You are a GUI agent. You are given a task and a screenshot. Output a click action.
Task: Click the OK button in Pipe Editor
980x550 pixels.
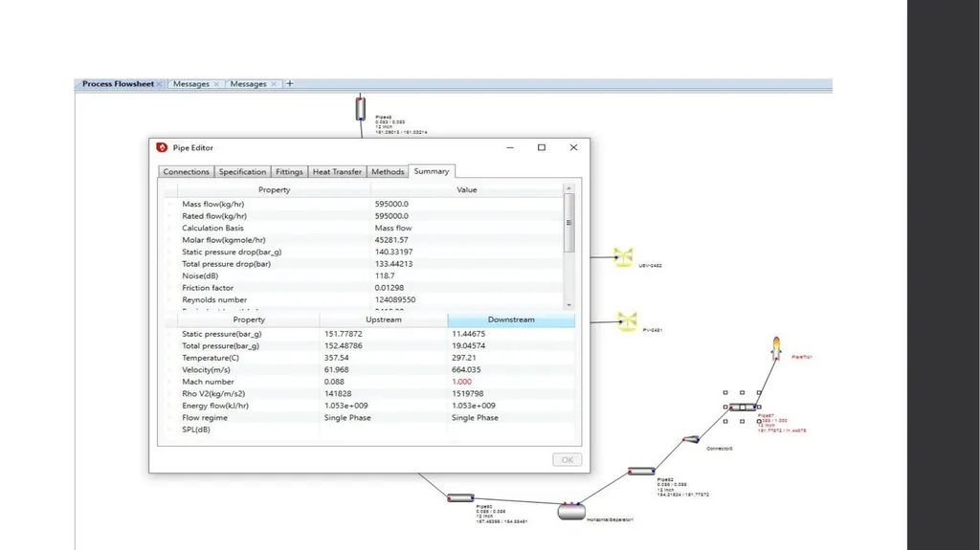tap(567, 459)
